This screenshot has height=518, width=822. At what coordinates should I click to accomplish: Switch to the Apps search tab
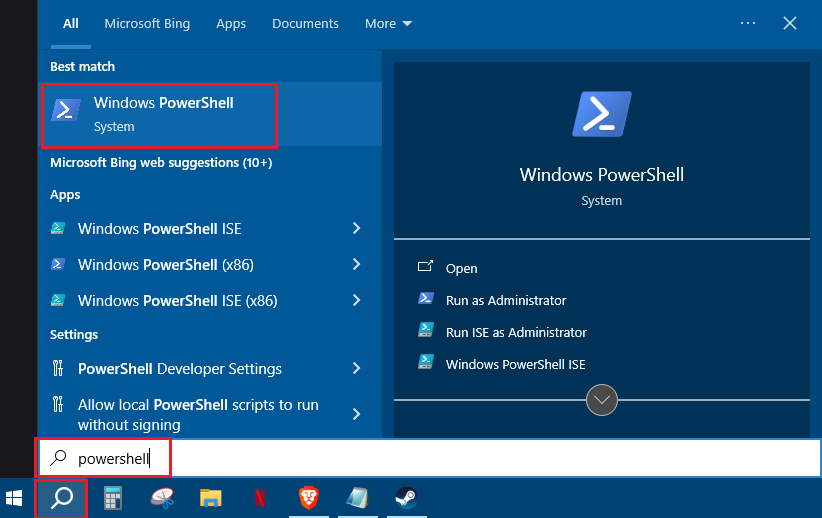point(231,24)
